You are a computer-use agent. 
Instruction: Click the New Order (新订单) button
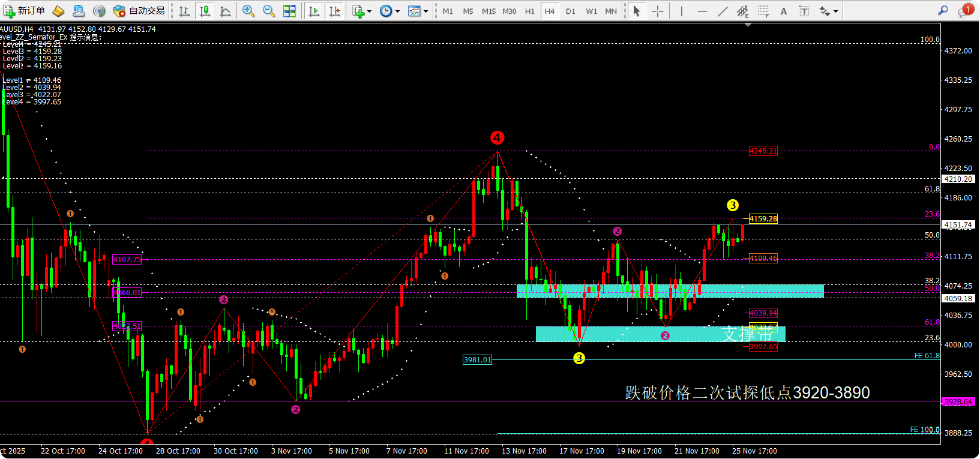click(x=24, y=11)
